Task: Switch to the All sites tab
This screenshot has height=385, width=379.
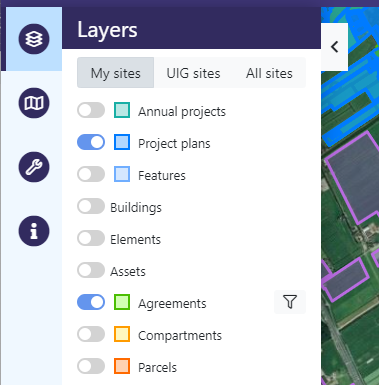Action: (x=269, y=73)
